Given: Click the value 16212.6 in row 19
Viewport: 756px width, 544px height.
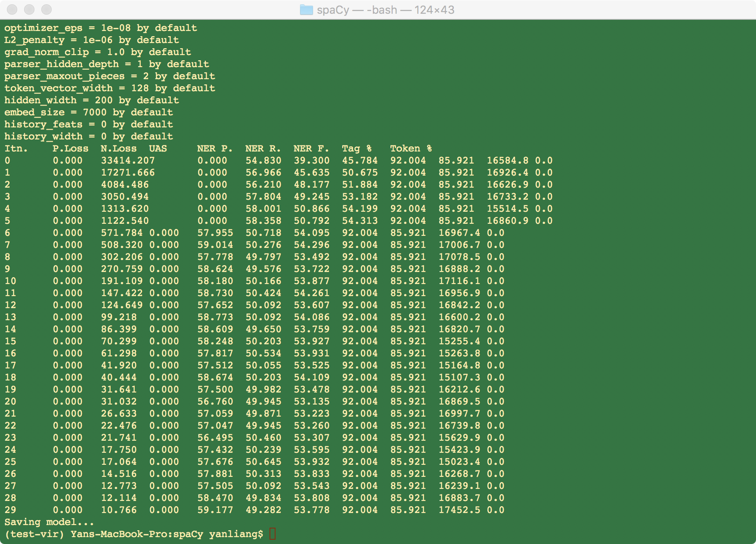Looking at the screenshot, I should click(x=459, y=389).
